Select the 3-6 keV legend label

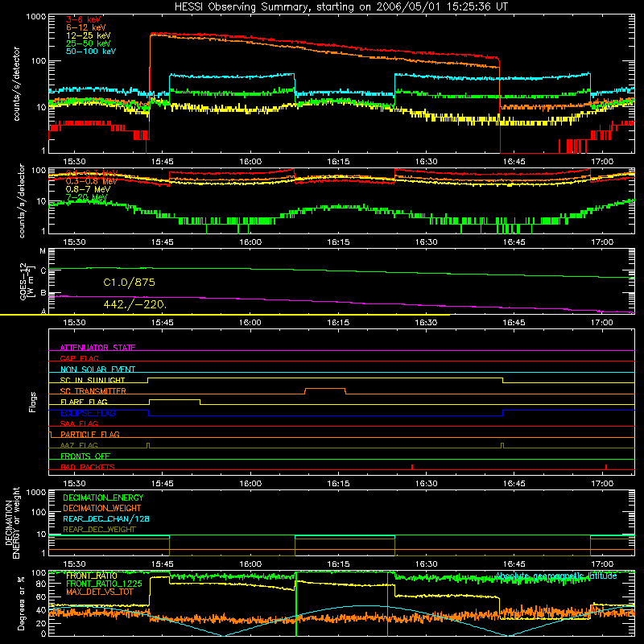click(x=84, y=19)
